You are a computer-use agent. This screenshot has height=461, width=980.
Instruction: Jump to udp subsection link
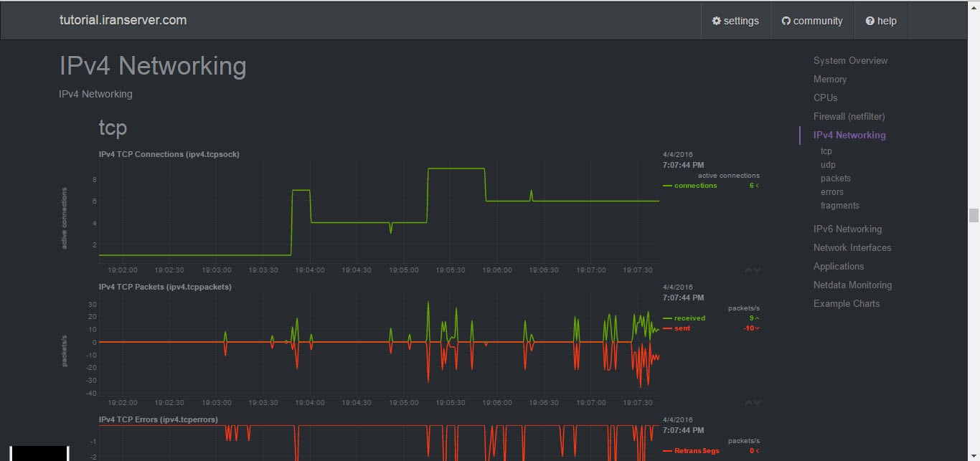coord(828,165)
